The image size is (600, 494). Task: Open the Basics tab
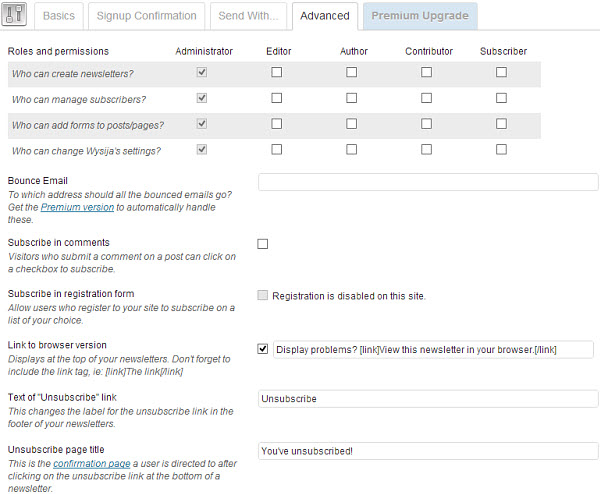click(59, 16)
